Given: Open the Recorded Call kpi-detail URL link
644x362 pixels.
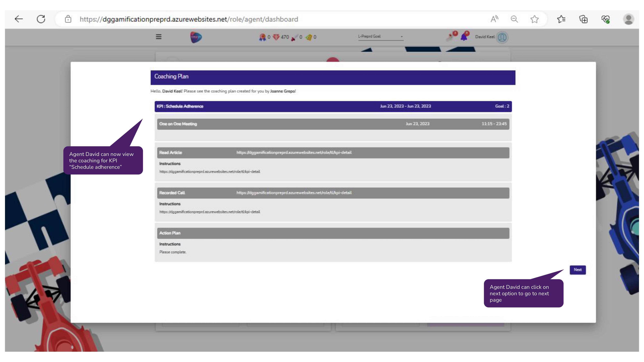Looking at the screenshot, I should tap(294, 193).
